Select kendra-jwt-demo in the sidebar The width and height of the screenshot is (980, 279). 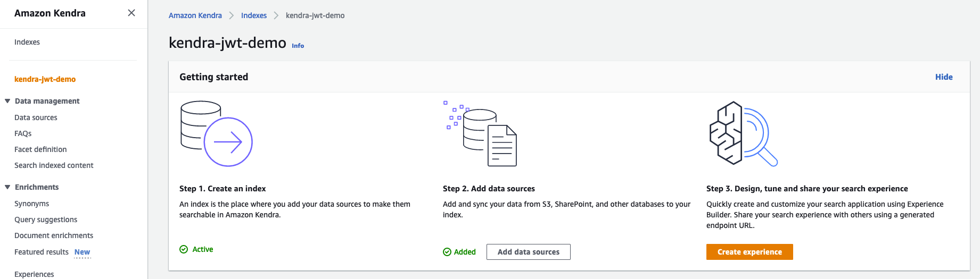pos(45,79)
